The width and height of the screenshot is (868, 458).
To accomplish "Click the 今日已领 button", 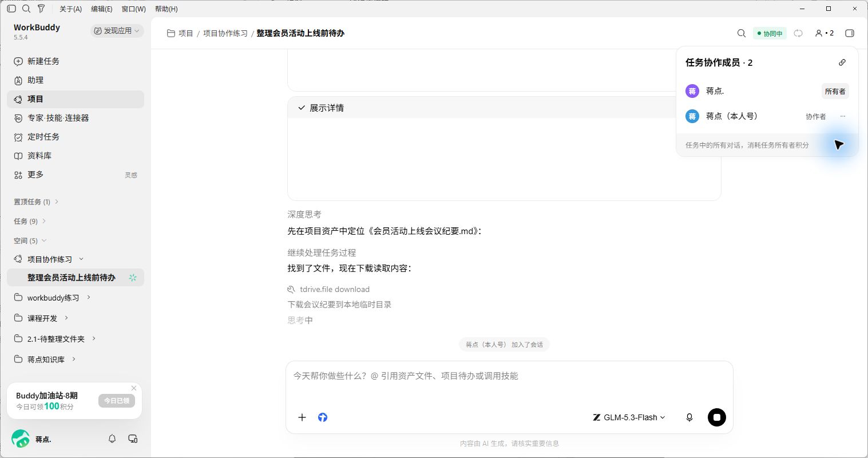I will point(117,401).
